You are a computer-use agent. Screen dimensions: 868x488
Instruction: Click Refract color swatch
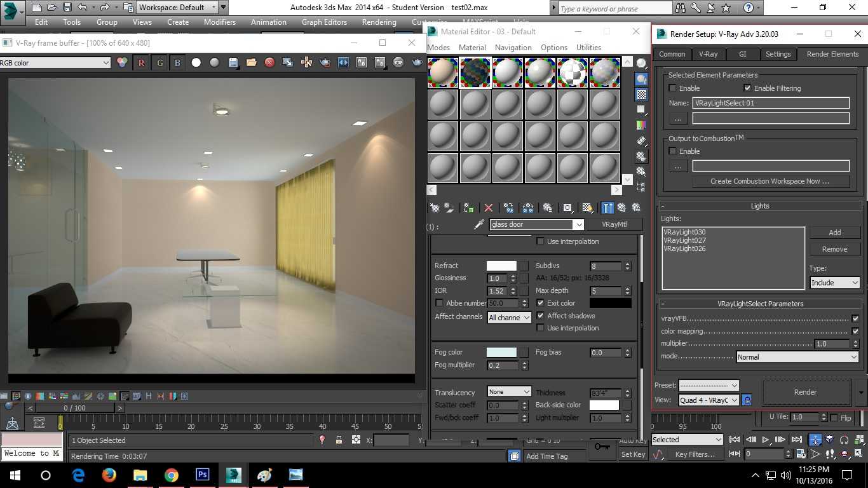pyautogui.click(x=501, y=266)
